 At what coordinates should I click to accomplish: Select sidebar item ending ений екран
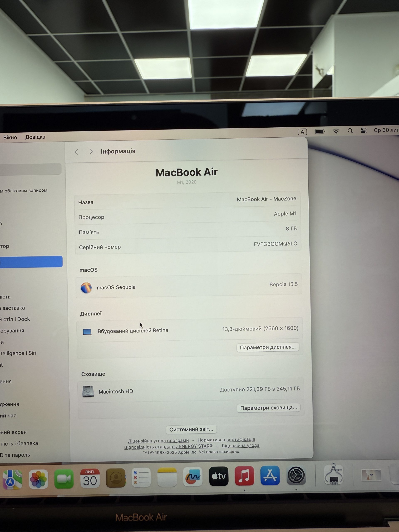(x=13, y=432)
